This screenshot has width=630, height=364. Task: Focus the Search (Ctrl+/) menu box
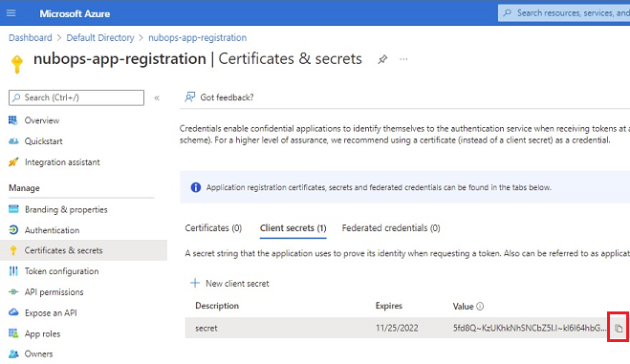click(x=76, y=97)
